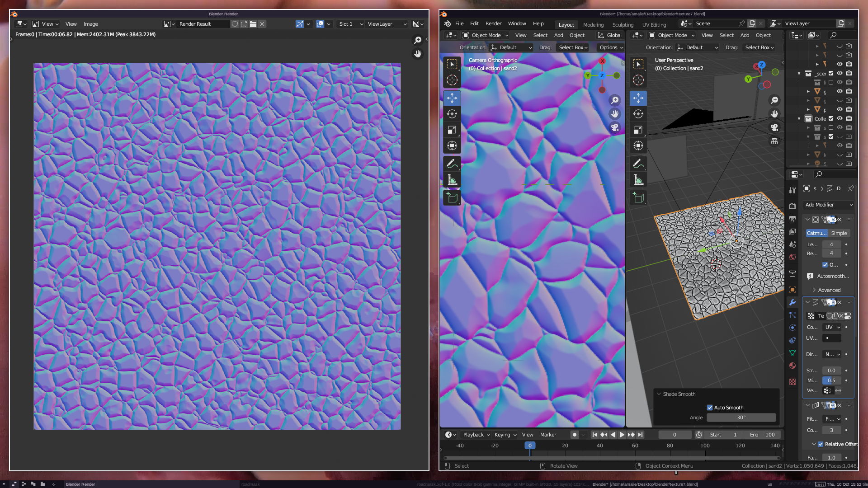Click the pan hand icon in Render window
The height and width of the screenshot is (488, 868).
pyautogui.click(x=418, y=54)
